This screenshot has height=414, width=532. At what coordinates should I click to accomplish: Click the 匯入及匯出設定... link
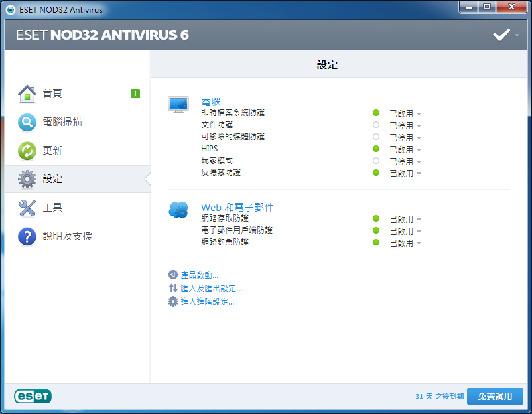coord(211,288)
